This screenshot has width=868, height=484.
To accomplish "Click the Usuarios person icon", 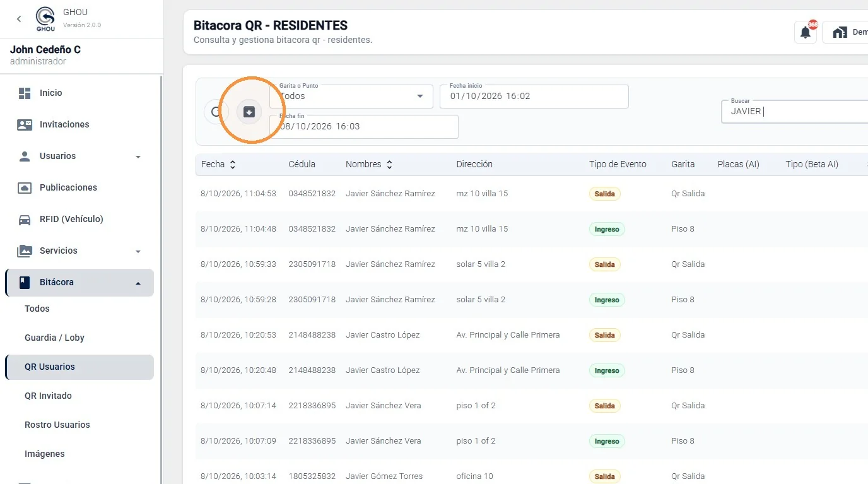I will point(25,156).
